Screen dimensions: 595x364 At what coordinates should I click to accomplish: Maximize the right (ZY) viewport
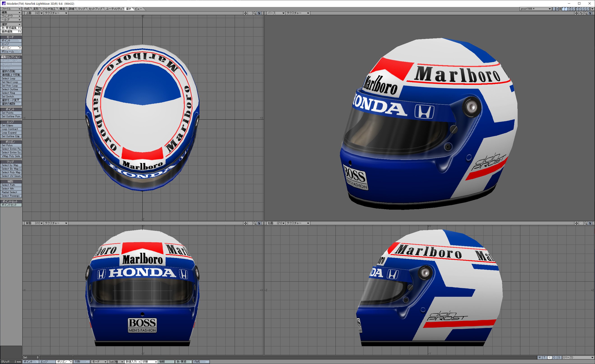pyautogui.click(x=590, y=223)
